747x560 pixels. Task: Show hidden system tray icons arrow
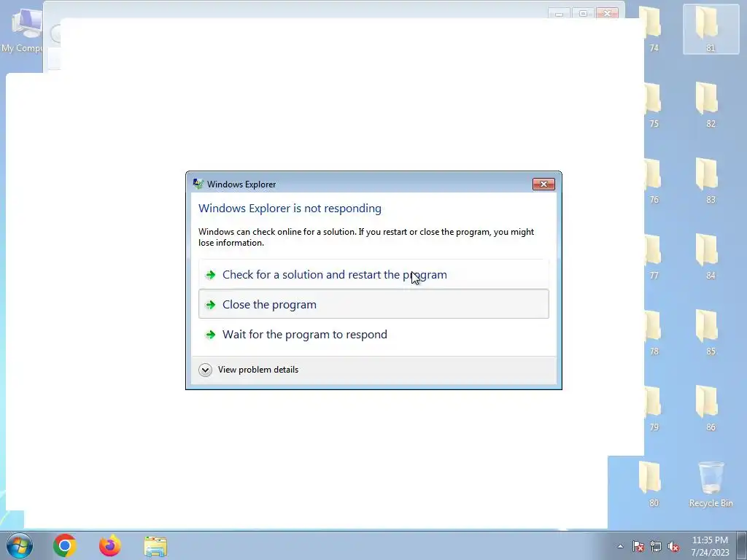[620, 546]
